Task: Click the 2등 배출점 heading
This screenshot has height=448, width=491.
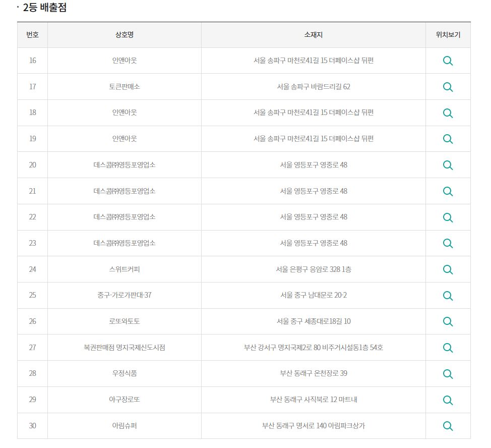Action: coord(45,7)
